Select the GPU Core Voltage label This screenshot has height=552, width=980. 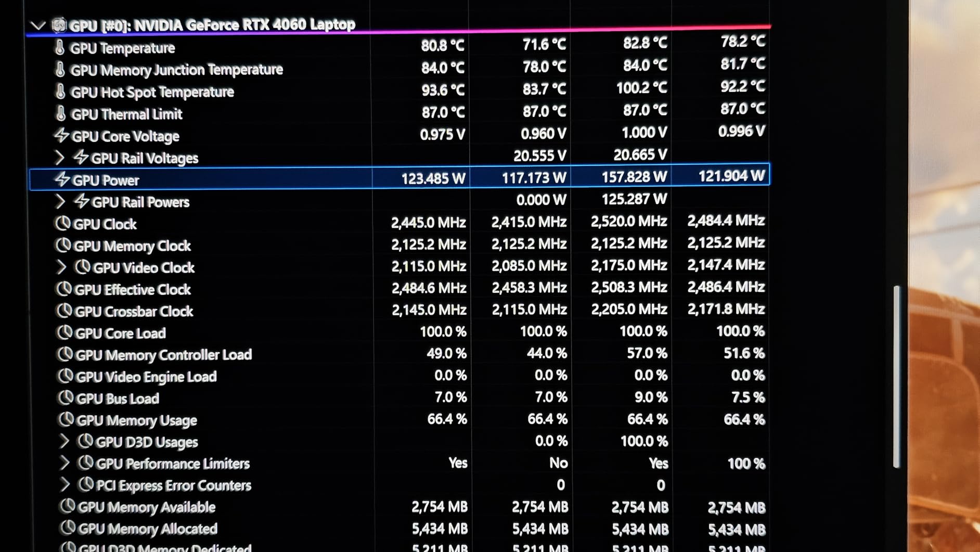(125, 136)
